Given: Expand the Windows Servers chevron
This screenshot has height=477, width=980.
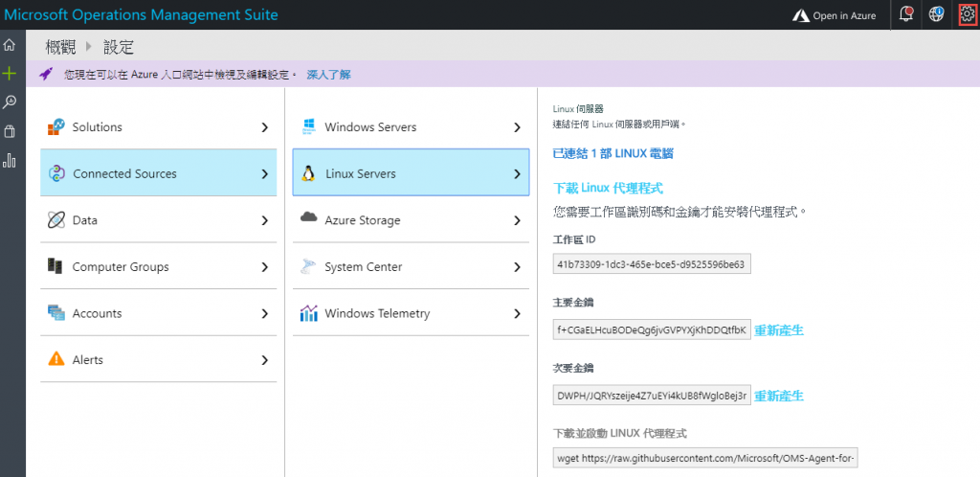Looking at the screenshot, I should tap(517, 127).
